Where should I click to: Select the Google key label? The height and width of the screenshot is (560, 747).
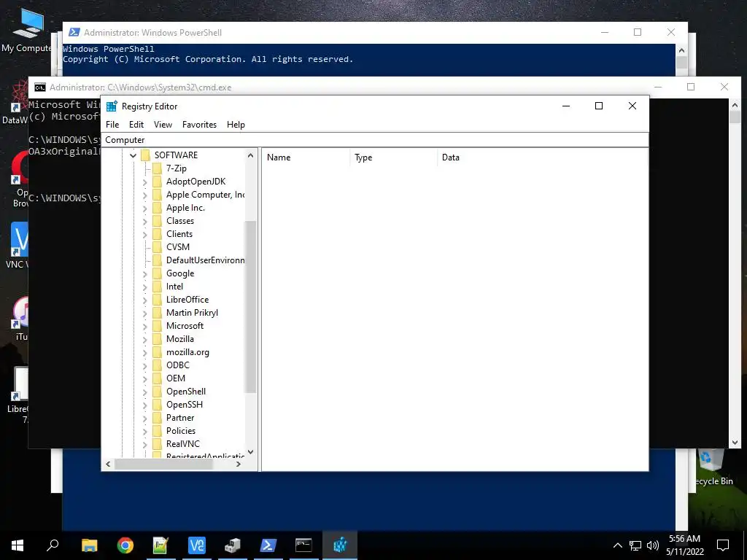[x=180, y=273]
